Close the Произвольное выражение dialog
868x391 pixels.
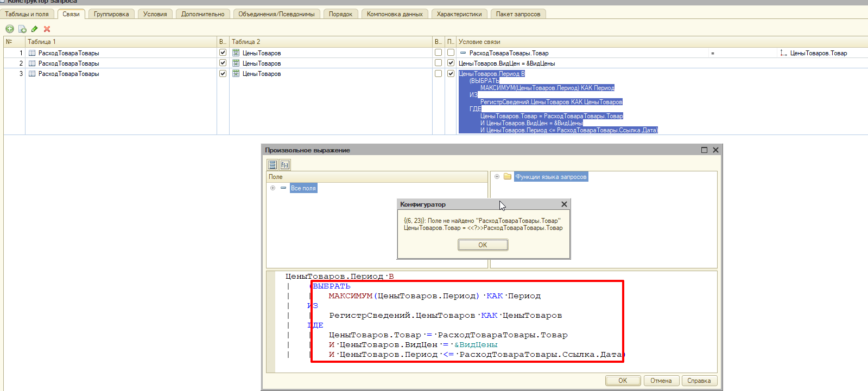[x=715, y=150]
